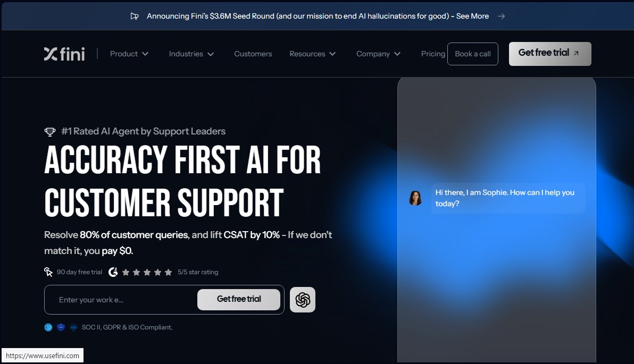Image resolution: width=634 pixels, height=364 pixels.
Task: Click the ChatGPT logo button
Action: pos(303,300)
